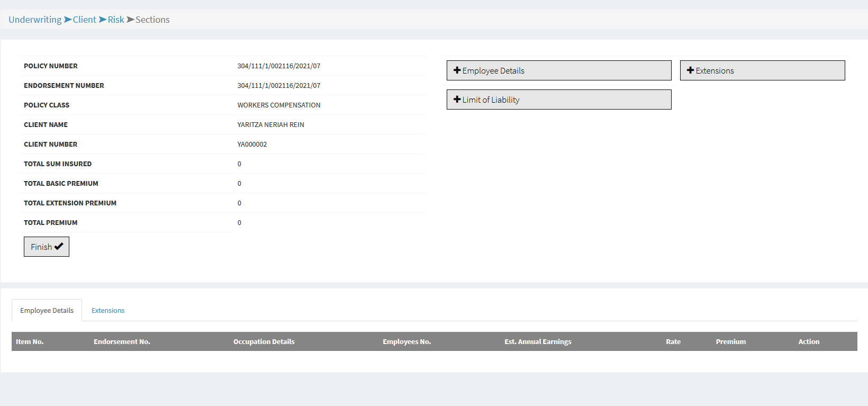Click the plus icon beside Extensions button
Viewport: 868px width, 406px height.
690,70
